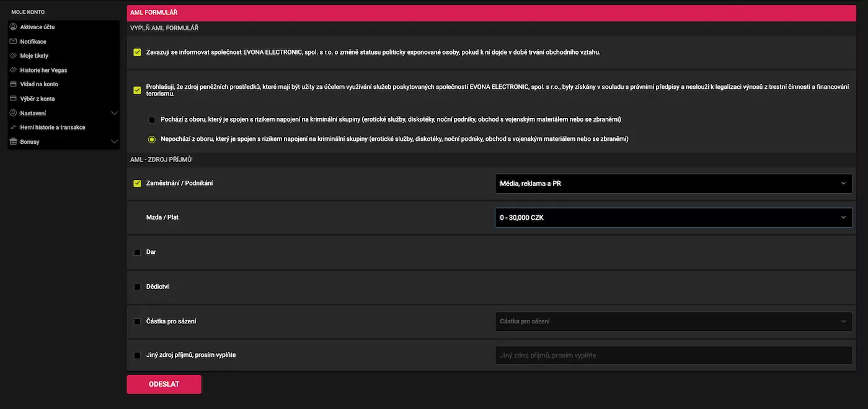Click the Historie her Vegas icon
Image resolution: width=868 pixels, height=409 pixels.
tap(14, 70)
